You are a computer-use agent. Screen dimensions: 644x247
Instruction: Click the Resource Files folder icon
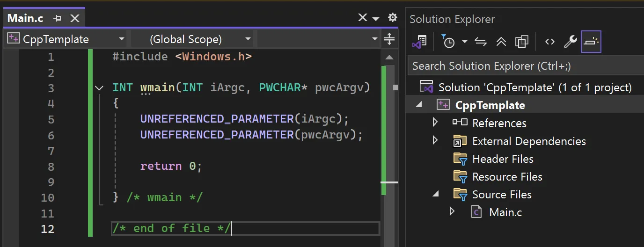pos(460,177)
